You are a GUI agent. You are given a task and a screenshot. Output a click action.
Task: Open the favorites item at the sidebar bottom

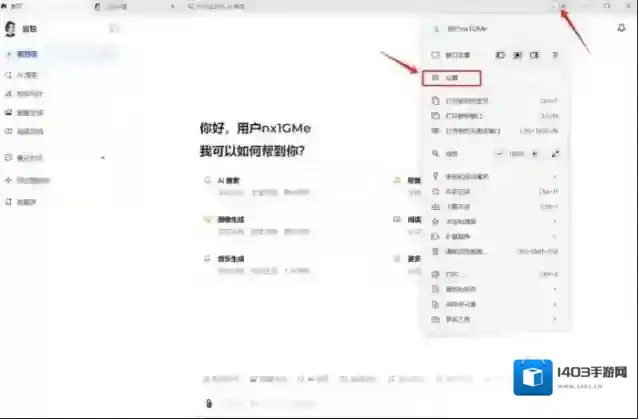(x=21, y=202)
